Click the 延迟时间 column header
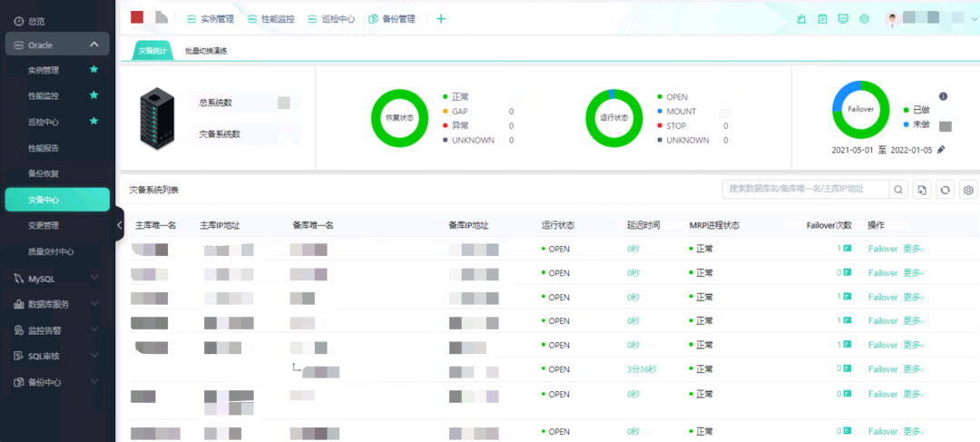This screenshot has width=980, height=442. [643, 225]
